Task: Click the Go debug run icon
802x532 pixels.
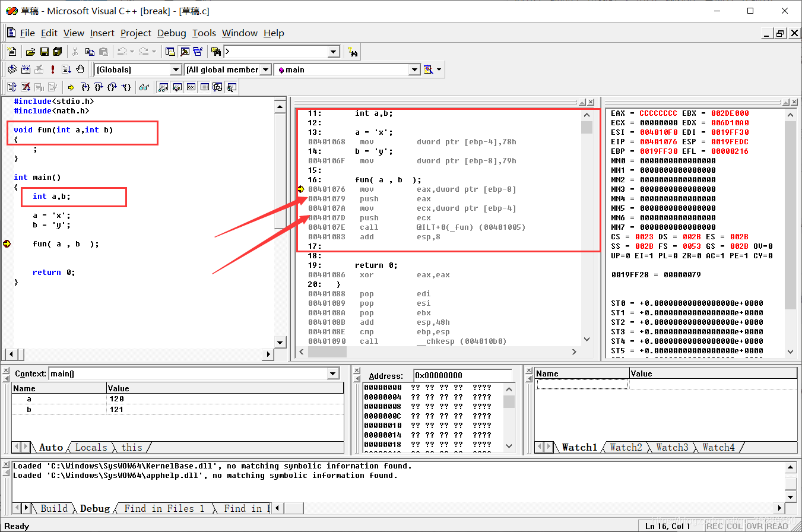Action: pos(66,69)
